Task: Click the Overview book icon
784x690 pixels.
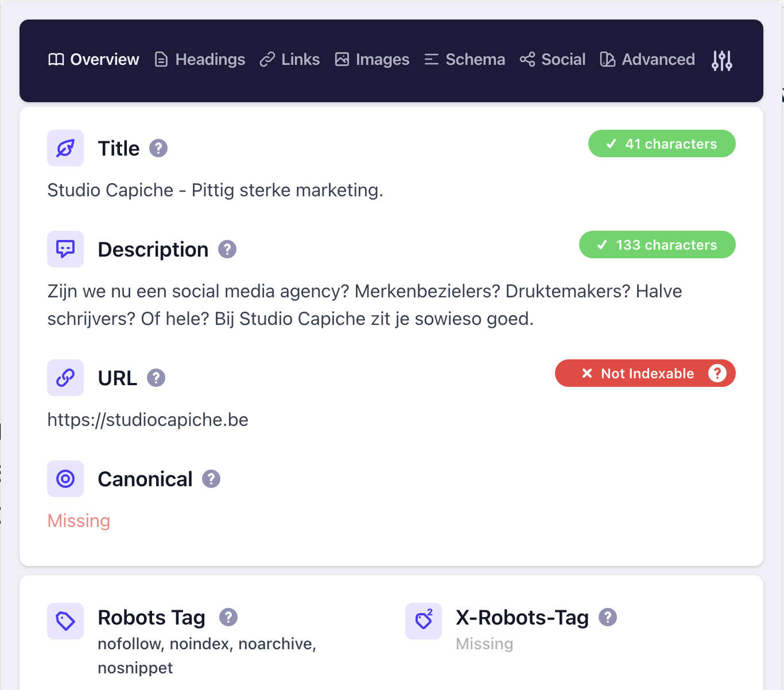Action: click(56, 60)
